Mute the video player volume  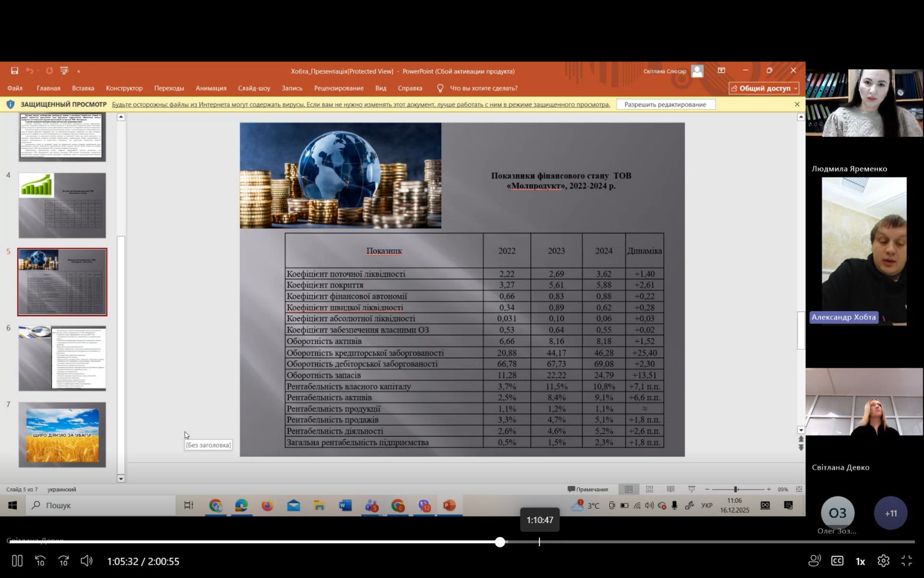[x=87, y=561]
